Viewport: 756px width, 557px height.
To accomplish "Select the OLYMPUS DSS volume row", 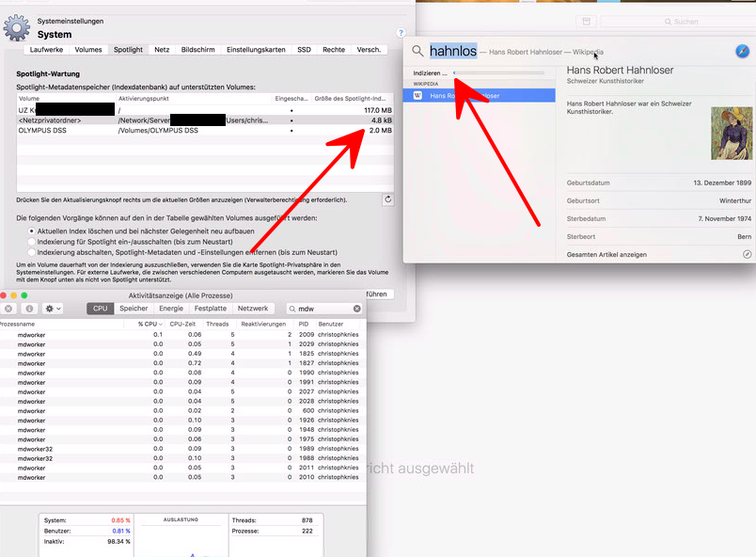I will 205,130.
